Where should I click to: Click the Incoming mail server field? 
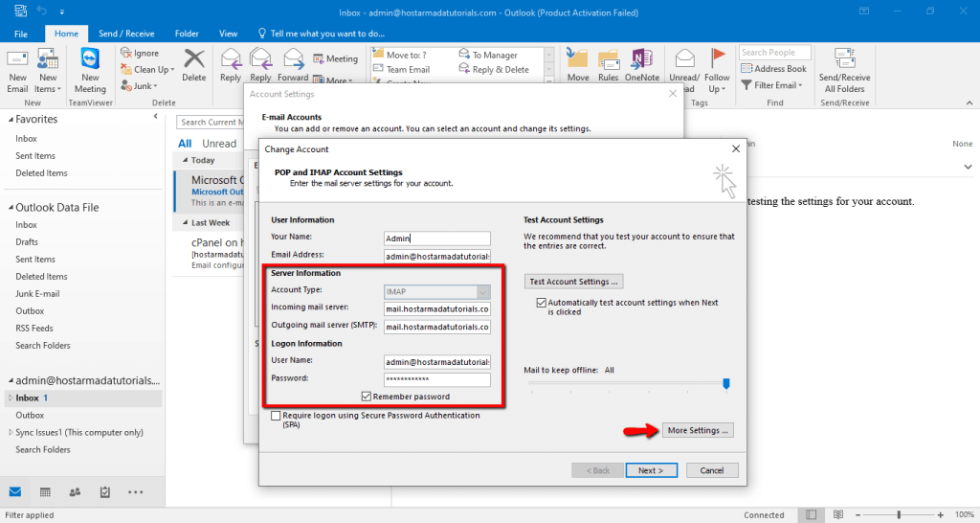[437, 309]
